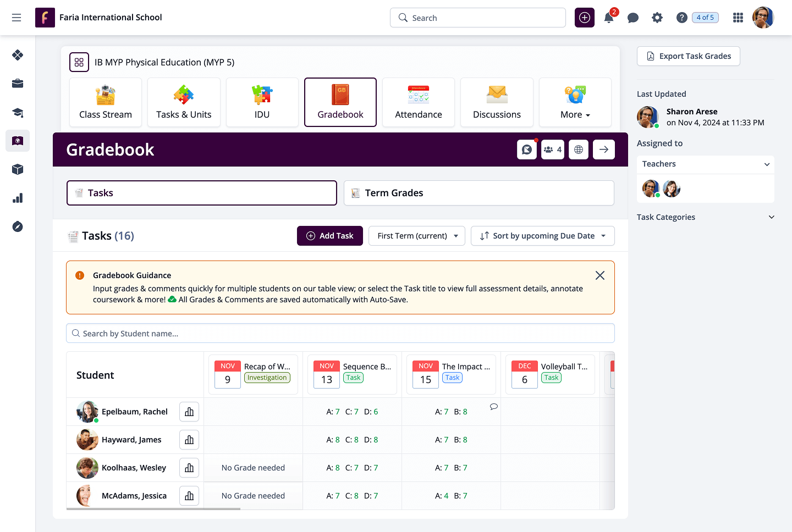Click the arrow icon in Gradebook header

603,149
